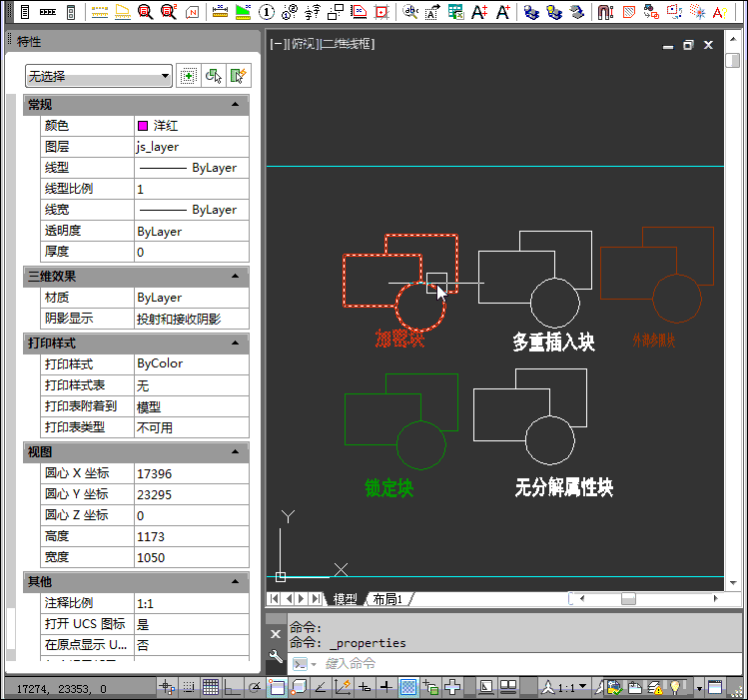Screen dimensions: 748x700
Task: Click the Select Objects icon
Action: [212, 77]
